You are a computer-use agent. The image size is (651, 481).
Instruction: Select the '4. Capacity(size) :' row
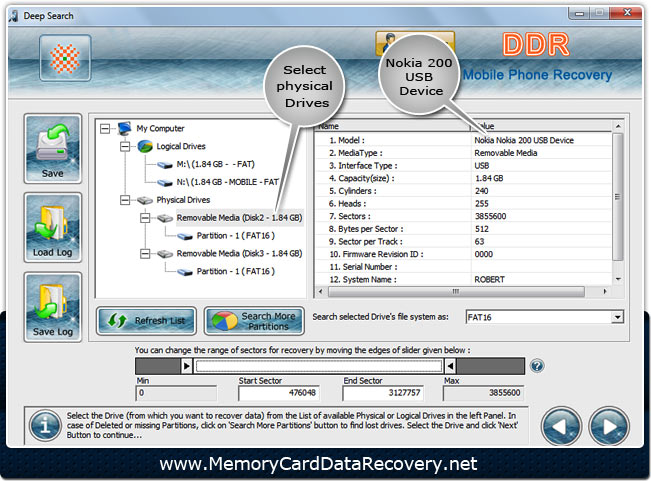[463, 178]
